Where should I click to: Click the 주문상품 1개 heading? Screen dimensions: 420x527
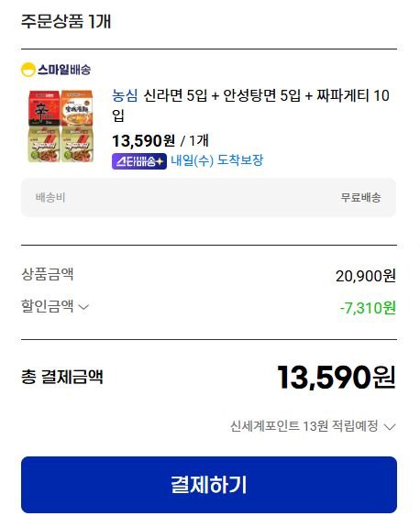66,21
